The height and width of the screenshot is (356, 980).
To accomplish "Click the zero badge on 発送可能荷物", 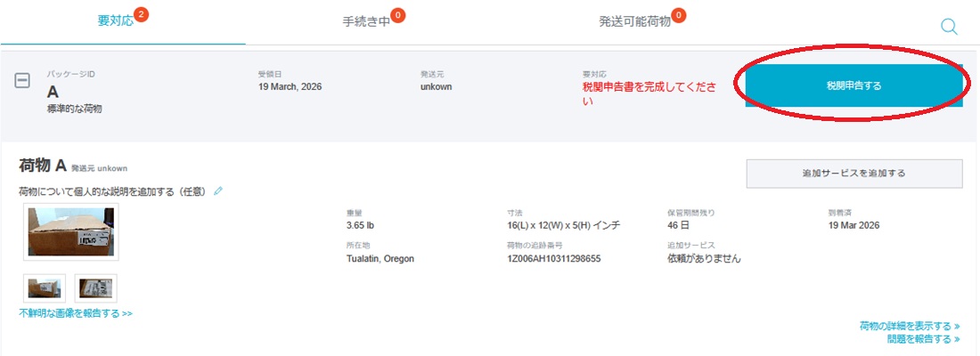I will click(x=679, y=14).
